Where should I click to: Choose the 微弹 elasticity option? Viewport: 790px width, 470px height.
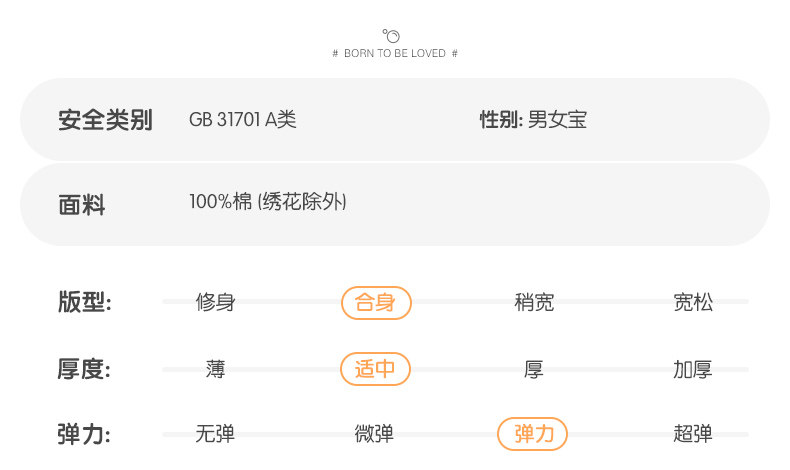374,434
